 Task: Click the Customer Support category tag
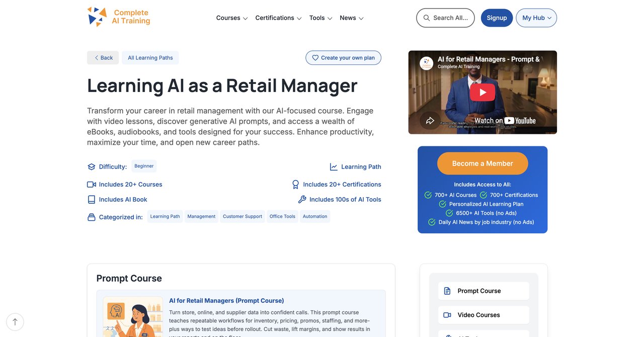pos(243,217)
